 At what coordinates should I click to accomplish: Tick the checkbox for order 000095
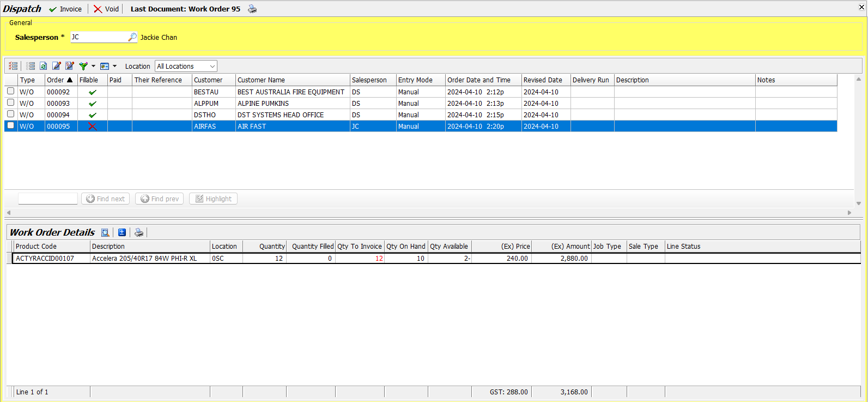(10, 125)
